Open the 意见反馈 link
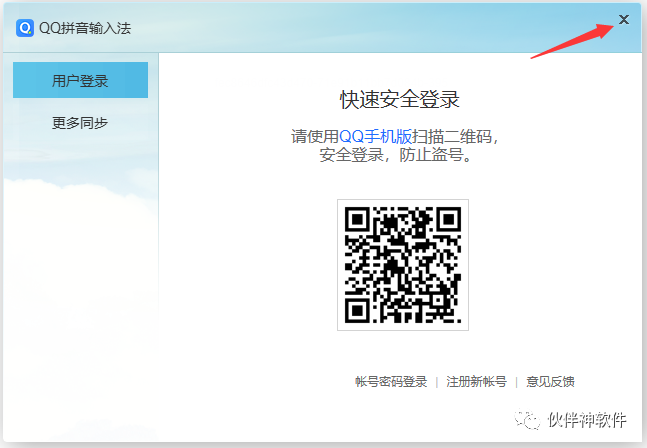The height and width of the screenshot is (448, 647). [x=550, y=382]
